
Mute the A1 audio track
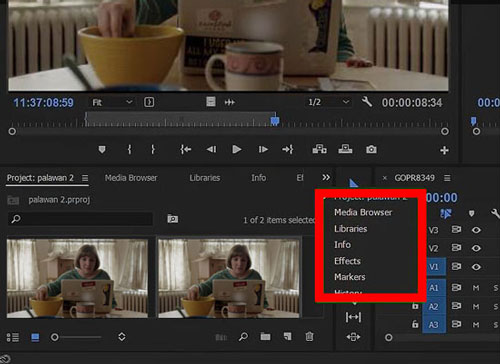click(476, 288)
